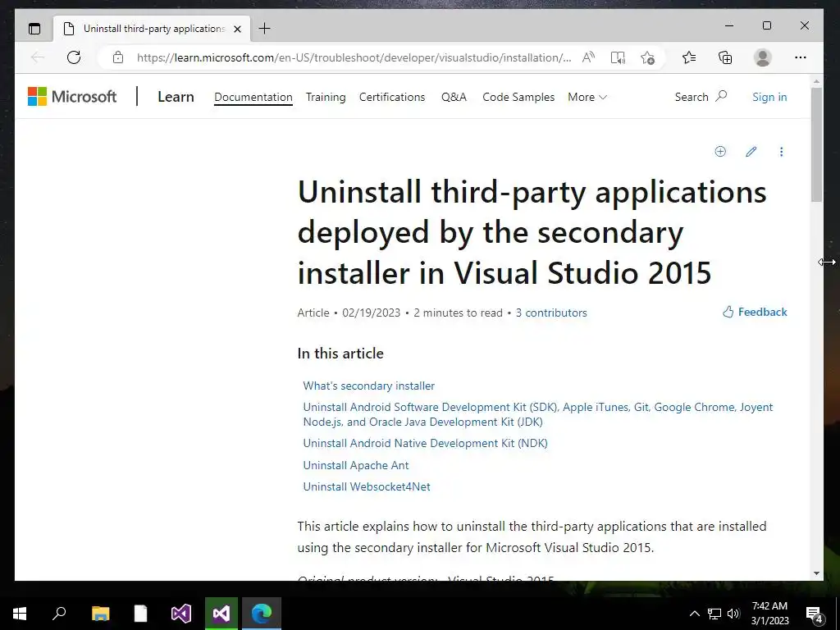Refresh the current page
840x630 pixels.
coord(74,57)
